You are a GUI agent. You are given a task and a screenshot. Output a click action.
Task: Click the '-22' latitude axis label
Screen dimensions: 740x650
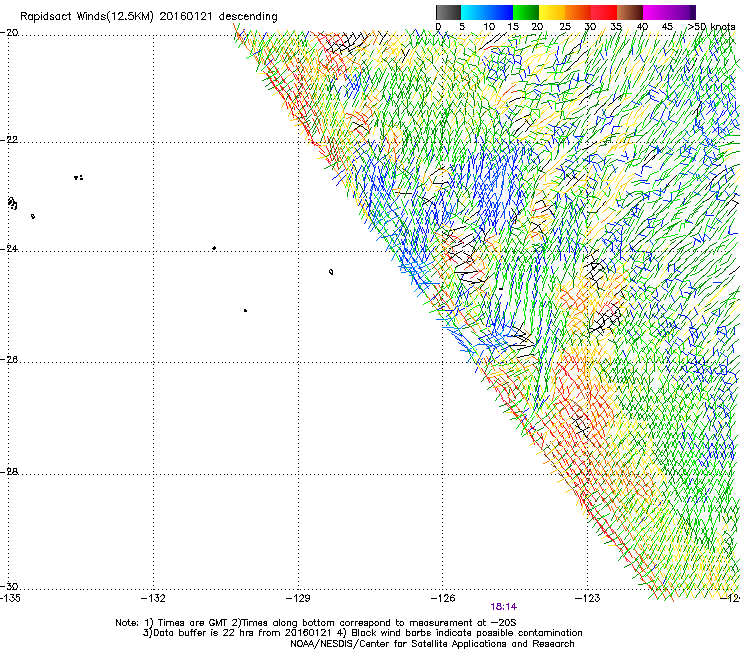point(9,140)
